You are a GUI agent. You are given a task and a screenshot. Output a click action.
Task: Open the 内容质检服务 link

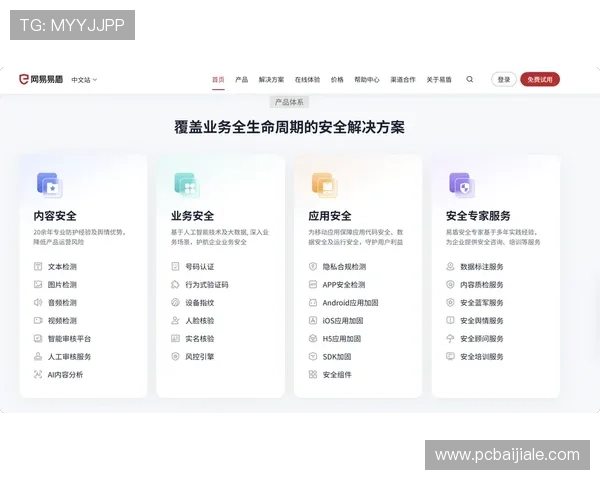[482, 285]
